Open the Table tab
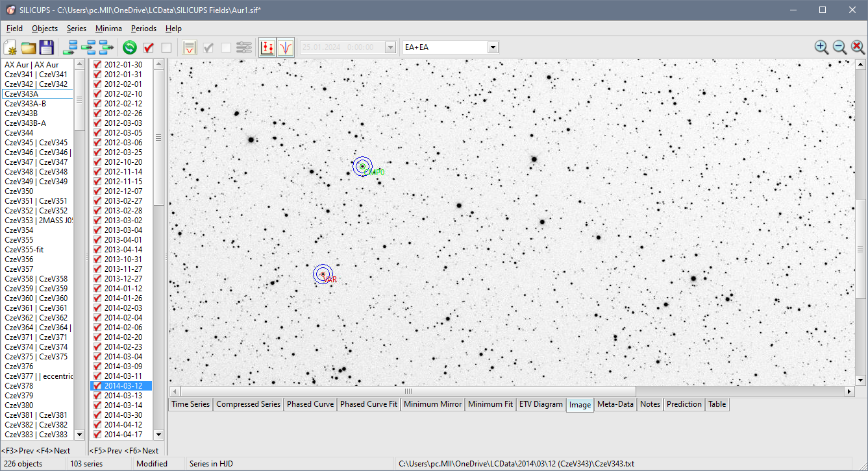 [717, 404]
